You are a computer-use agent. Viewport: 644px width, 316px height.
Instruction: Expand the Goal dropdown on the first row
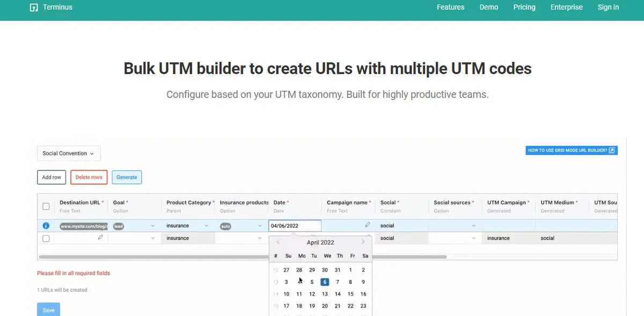pyautogui.click(x=152, y=225)
